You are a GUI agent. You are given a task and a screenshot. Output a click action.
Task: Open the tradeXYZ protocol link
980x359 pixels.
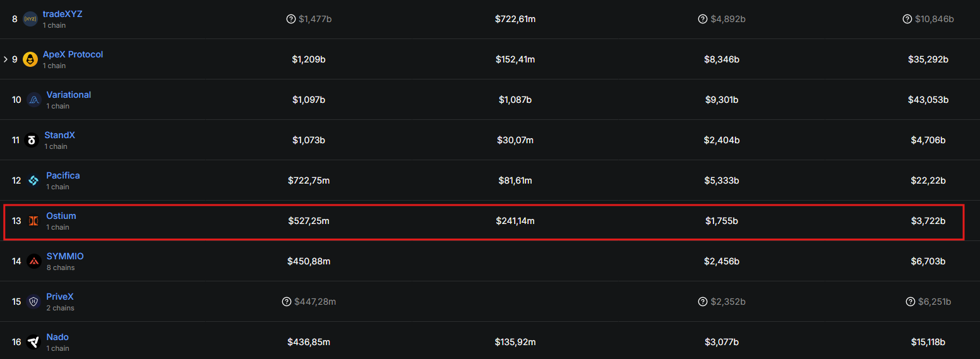point(63,14)
